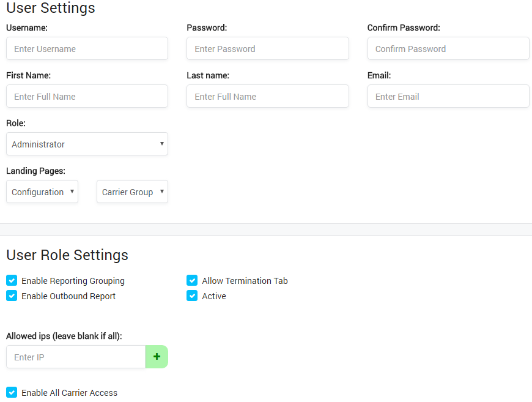Click the Enter IP input box
The image size is (532, 402).
[x=75, y=355]
